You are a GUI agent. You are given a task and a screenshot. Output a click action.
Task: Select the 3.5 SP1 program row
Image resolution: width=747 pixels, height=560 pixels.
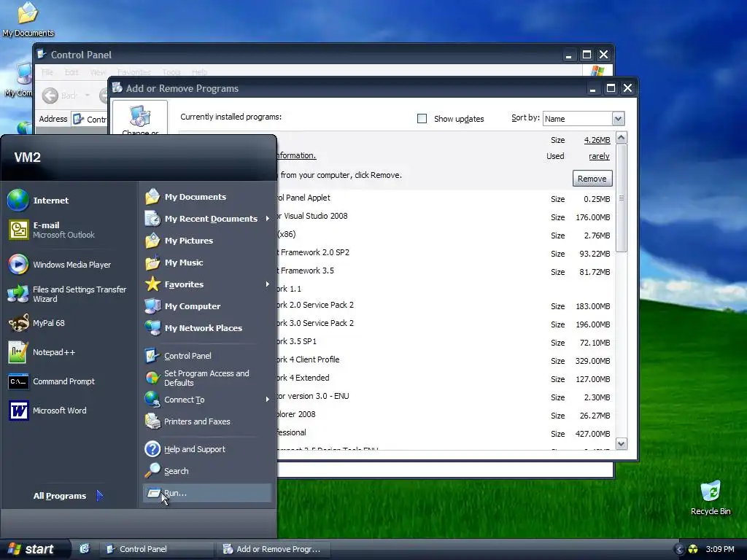click(x=446, y=342)
